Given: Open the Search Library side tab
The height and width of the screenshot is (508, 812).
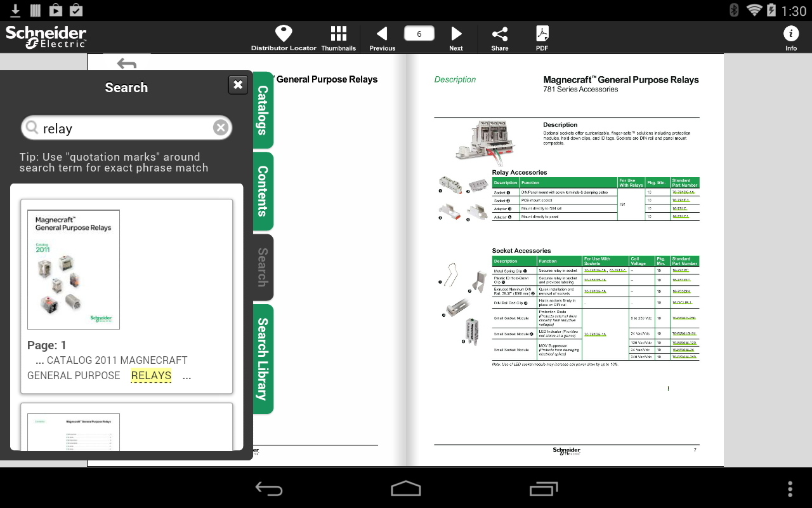Looking at the screenshot, I should [263, 359].
